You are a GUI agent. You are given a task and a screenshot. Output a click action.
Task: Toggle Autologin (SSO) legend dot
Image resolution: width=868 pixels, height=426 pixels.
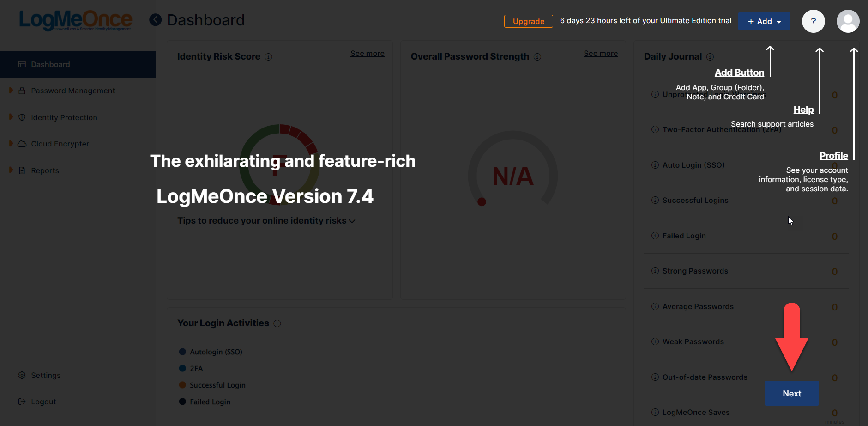click(x=182, y=352)
